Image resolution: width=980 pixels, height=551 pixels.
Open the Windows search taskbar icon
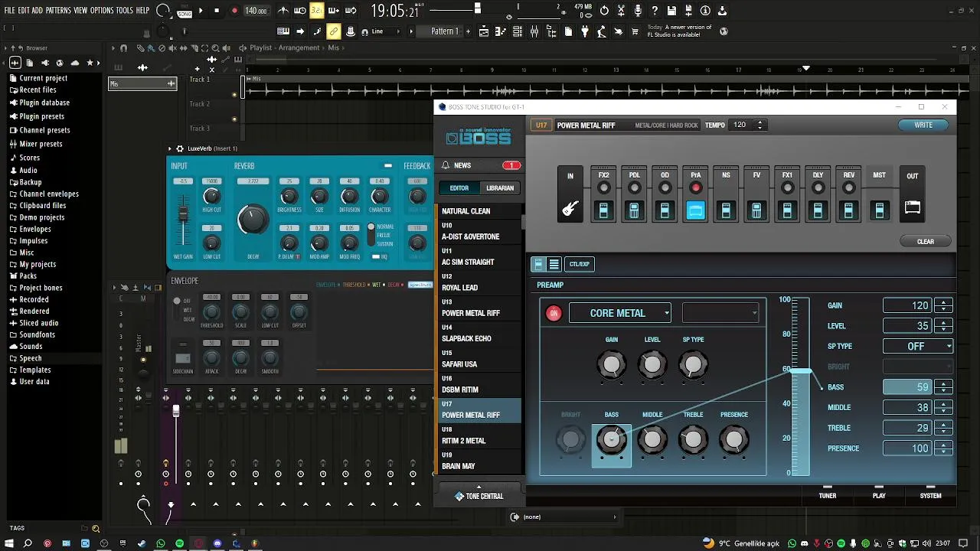28,543
